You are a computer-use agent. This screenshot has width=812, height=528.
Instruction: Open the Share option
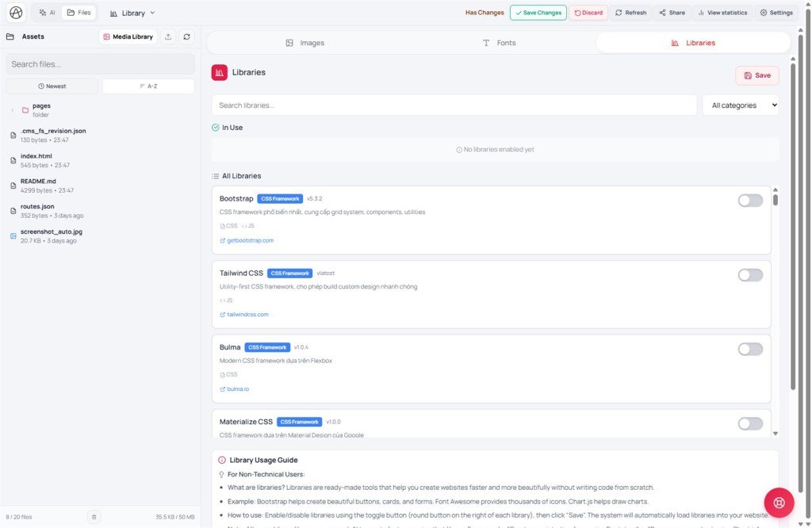(672, 13)
